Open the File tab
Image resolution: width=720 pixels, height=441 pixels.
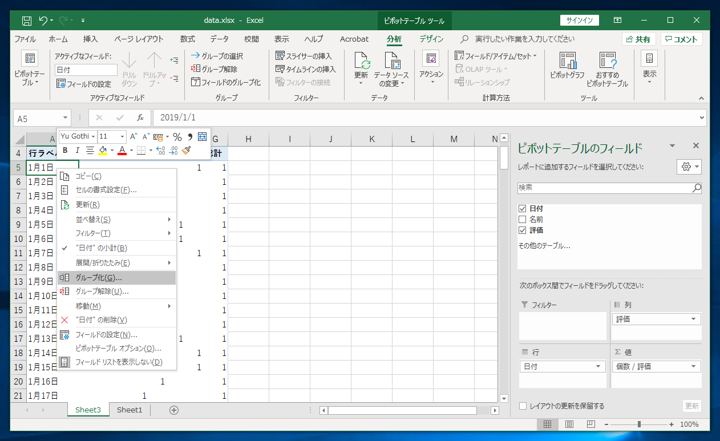(x=25, y=39)
